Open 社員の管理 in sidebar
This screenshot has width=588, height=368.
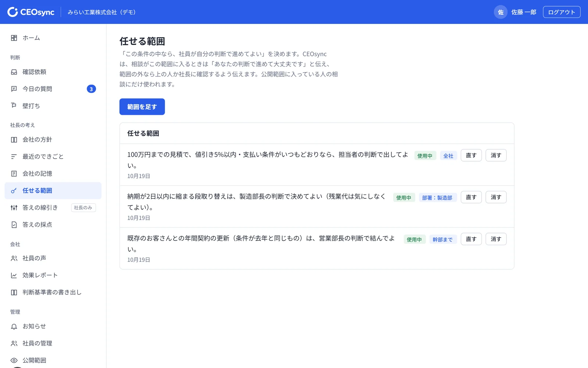pos(53,343)
